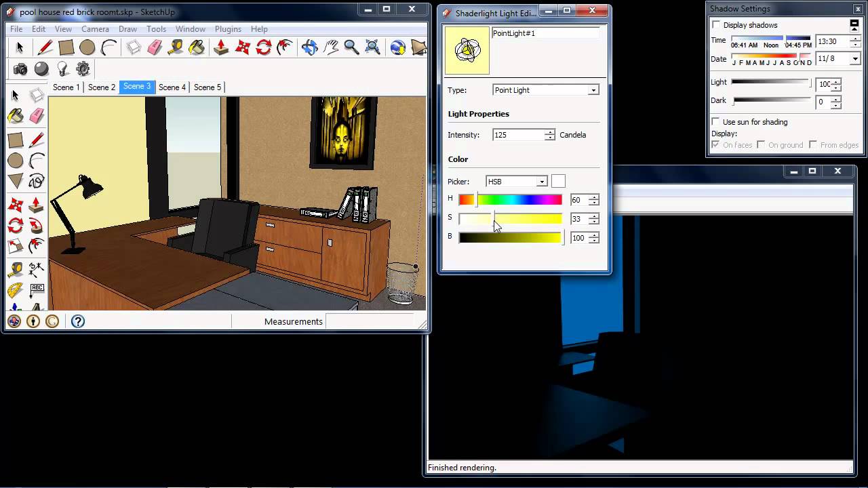Click the B value 100 stepper
868x488 pixels.
(594, 238)
